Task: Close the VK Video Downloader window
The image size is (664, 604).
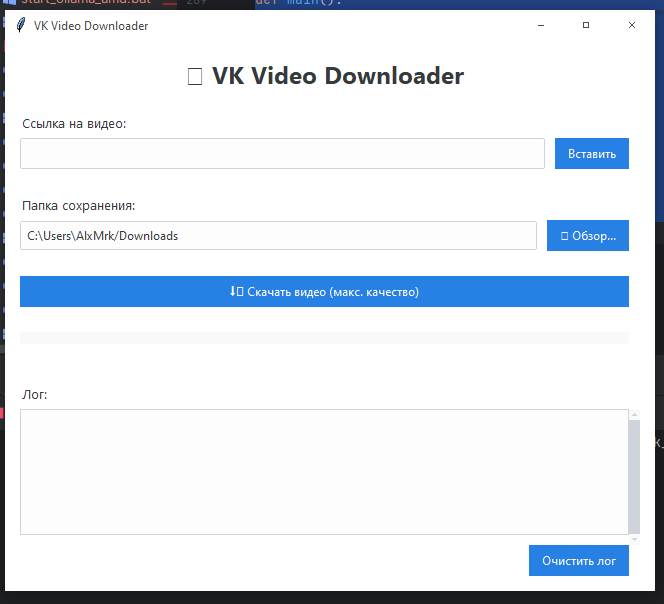Action: [631, 26]
